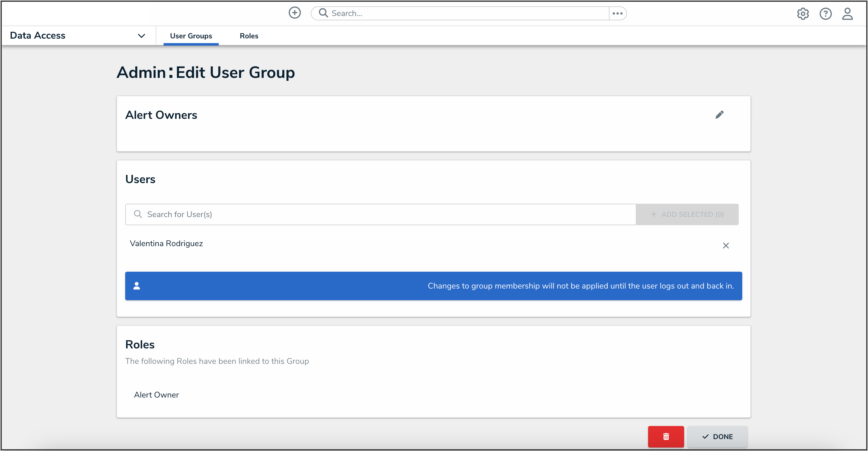The image size is (868, 451).
Task: Click the magnifier icon in top search
Action: (323, 13)
